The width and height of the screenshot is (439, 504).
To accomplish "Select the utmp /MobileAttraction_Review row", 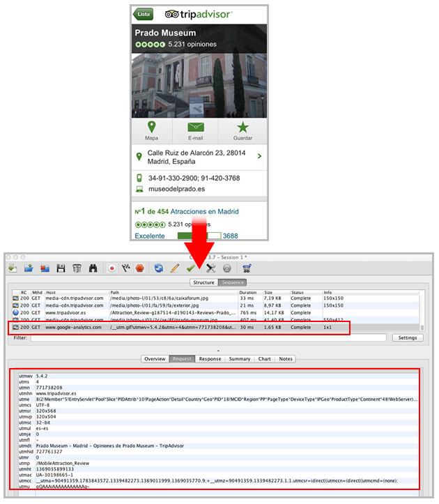I will (219, 463).
